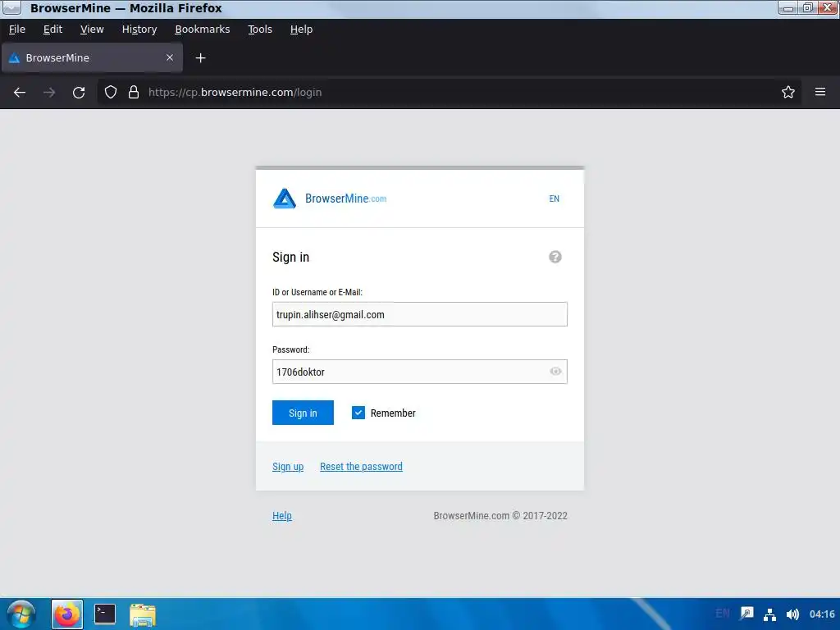Screen dimensions: 840x630
Task: Open the File menu
Action: point(17,30)
